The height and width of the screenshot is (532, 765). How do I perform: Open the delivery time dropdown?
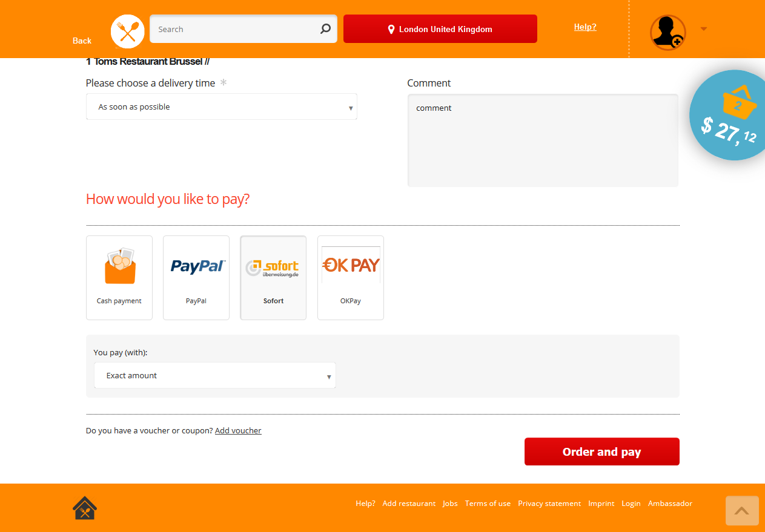222,107
